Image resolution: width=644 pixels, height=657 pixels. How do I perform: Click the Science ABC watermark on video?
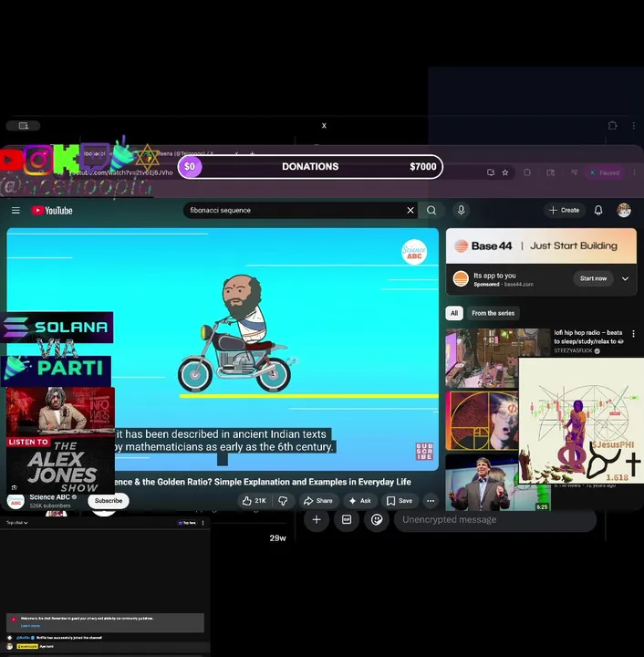click(414, 252)
